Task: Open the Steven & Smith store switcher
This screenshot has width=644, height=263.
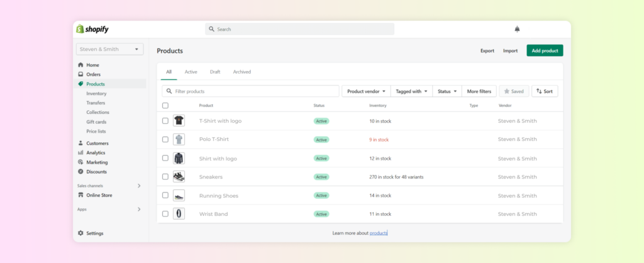Action: click(x=109, y=49)
